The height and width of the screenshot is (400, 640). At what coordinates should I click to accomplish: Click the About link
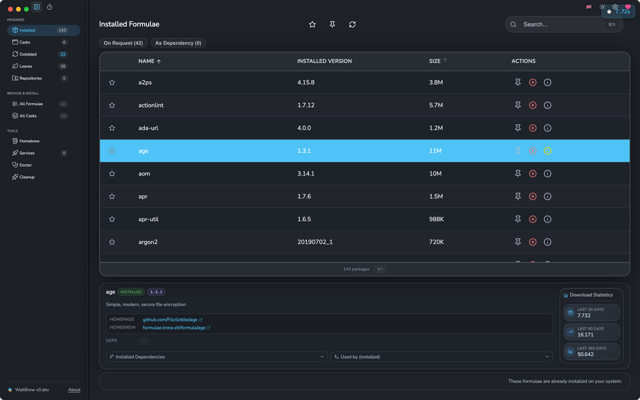[74, 390]
